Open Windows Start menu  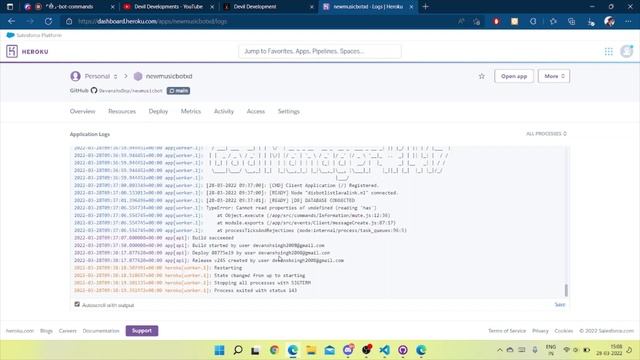click(x=220, y=350)
